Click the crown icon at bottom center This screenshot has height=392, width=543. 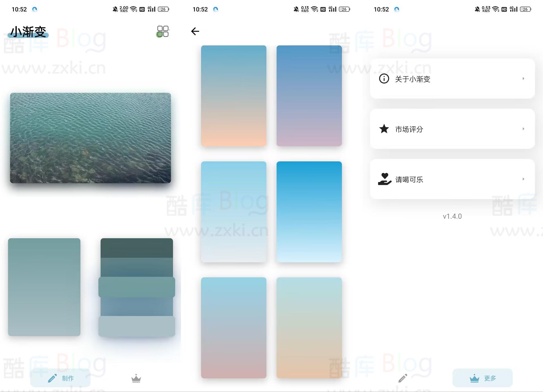[x=136, y=379]
